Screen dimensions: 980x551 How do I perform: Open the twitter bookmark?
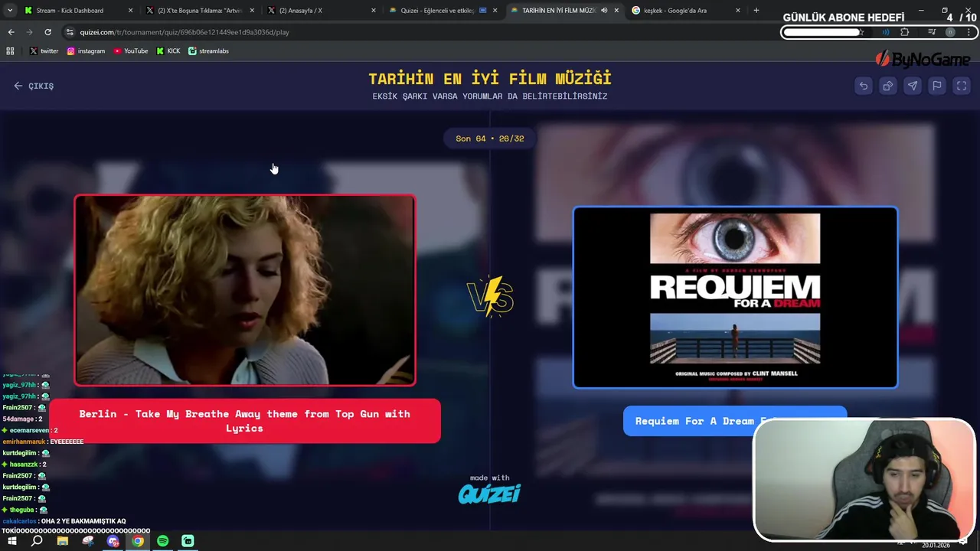44,51
